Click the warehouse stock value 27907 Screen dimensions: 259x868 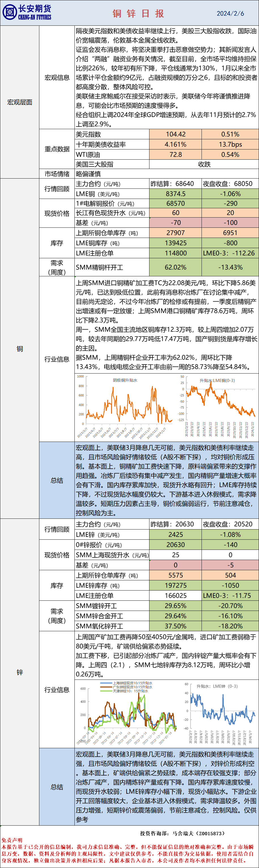click(175, 233)
